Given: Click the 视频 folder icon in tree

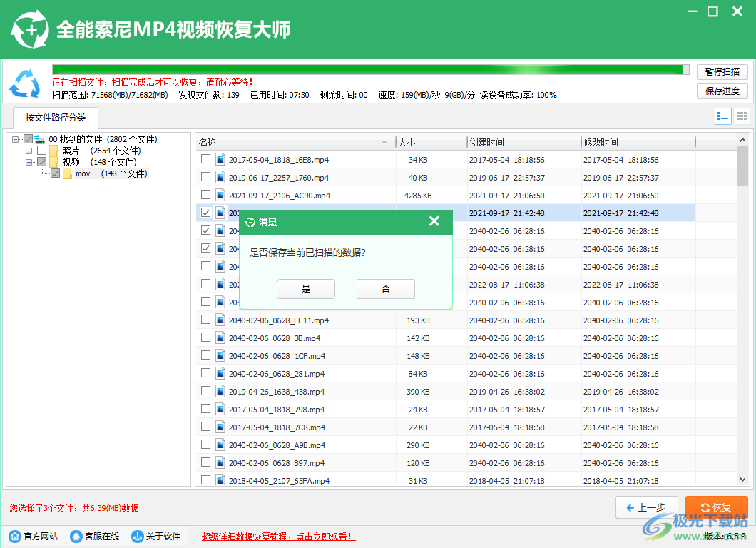Looking at the screenshot, I should click(x=53, y=162).
